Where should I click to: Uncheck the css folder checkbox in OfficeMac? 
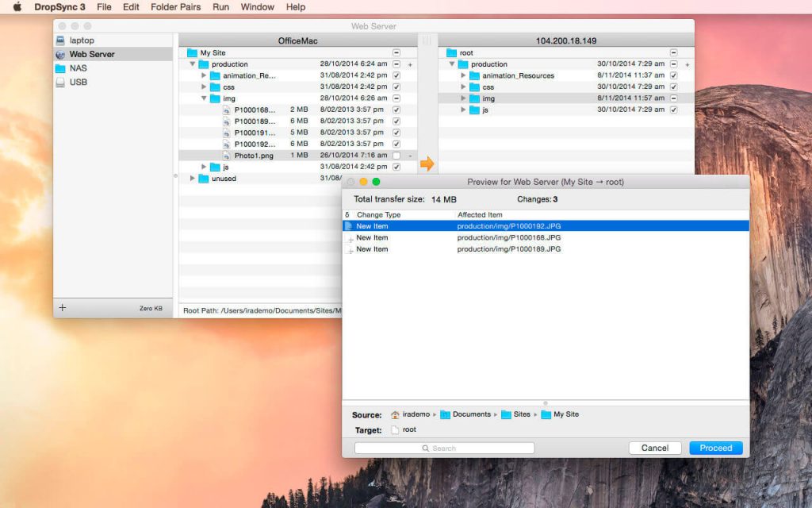tap(396, 87)
